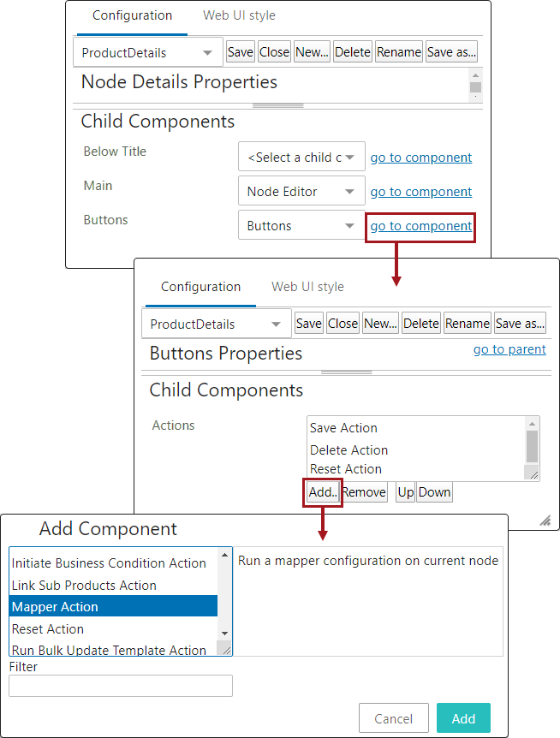Click New... in Buttons Properties panel toolbar
This screenshot has height=738, width=560.
(381, 324)
